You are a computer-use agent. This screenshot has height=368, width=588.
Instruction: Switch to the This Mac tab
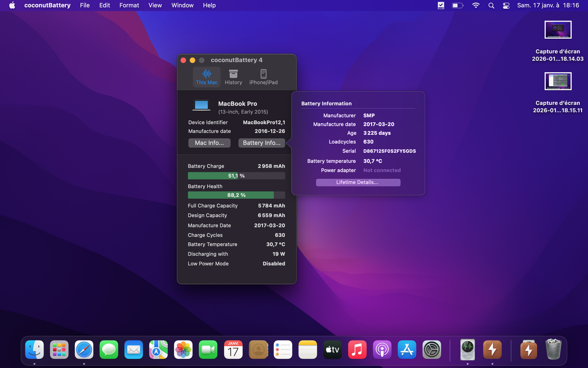(207, 77)
